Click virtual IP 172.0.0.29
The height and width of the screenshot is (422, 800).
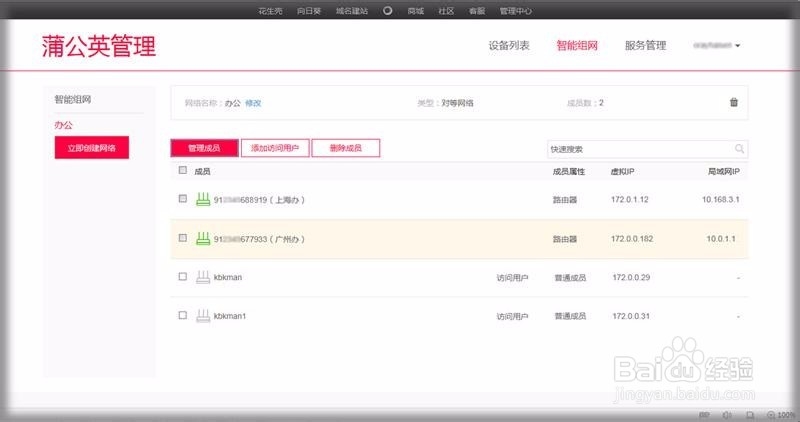(x=631, y=278)
